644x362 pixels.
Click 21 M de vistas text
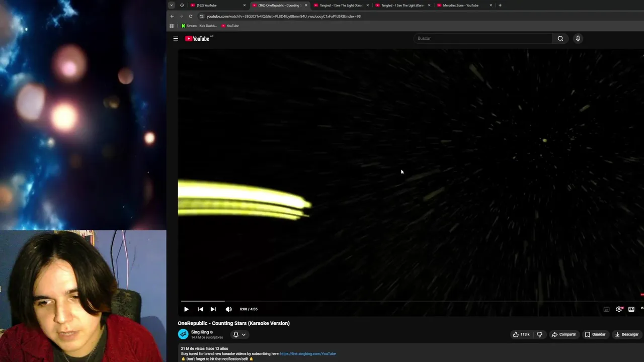click(192, 348)
